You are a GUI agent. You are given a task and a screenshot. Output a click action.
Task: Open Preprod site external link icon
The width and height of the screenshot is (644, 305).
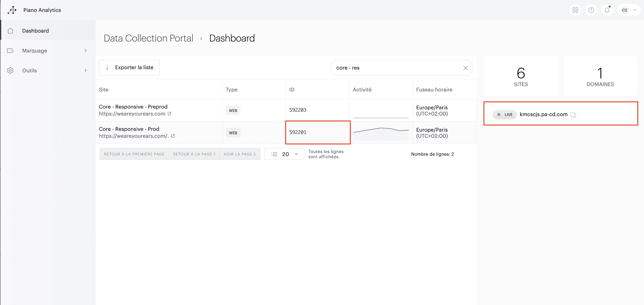pyautogui.click(x=169, y=114)
